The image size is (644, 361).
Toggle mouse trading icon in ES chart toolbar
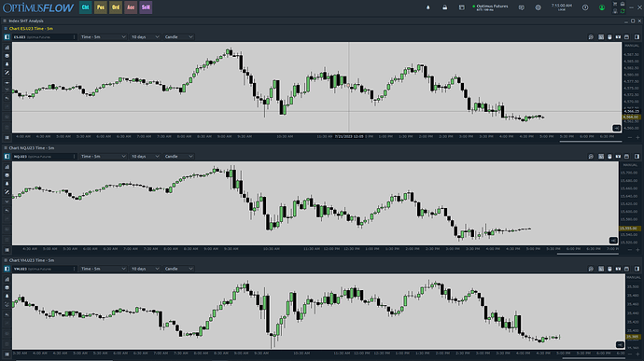coord(609,37)
